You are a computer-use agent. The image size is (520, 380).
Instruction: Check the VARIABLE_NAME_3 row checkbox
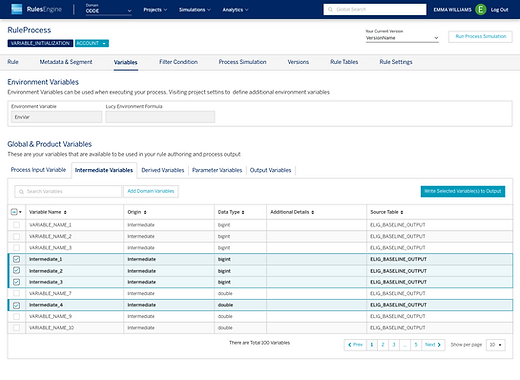pos(16,248)
